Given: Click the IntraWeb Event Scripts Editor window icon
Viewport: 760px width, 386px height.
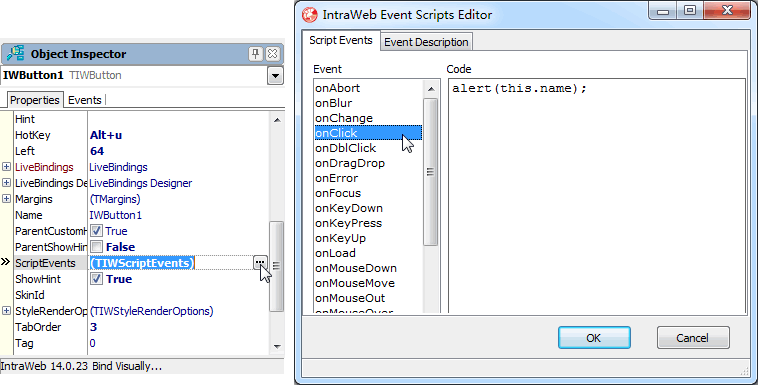Looking at the screenshot, I should click(310, 15).
